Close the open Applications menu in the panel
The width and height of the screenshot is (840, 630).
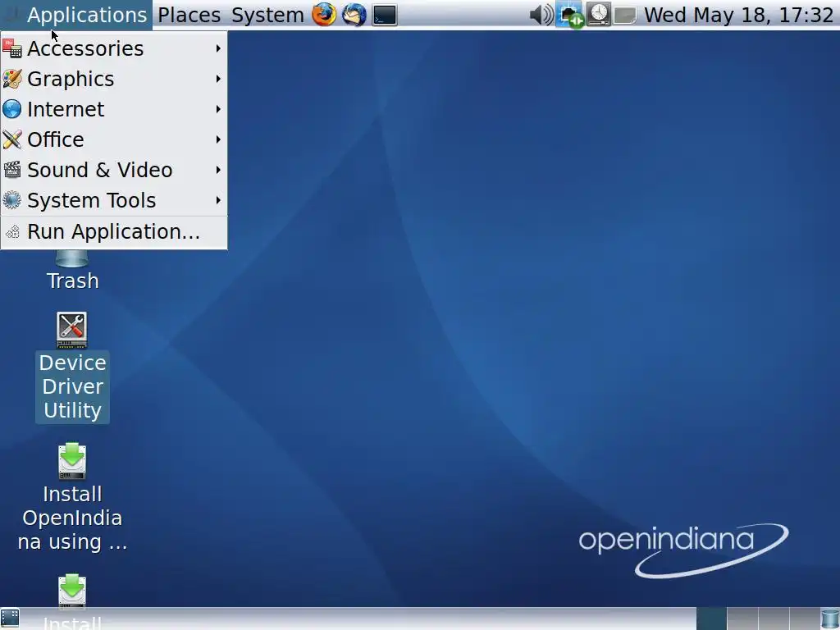tap(76, 15)
